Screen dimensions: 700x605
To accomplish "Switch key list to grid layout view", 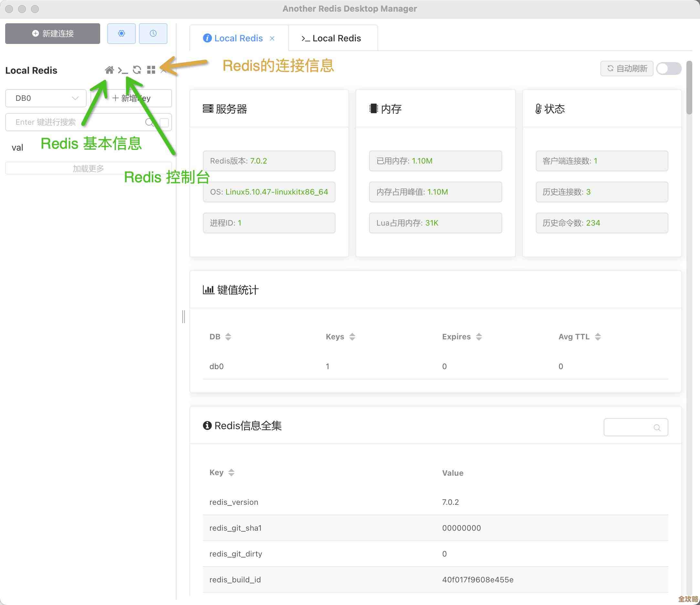I will pos(151,70).
